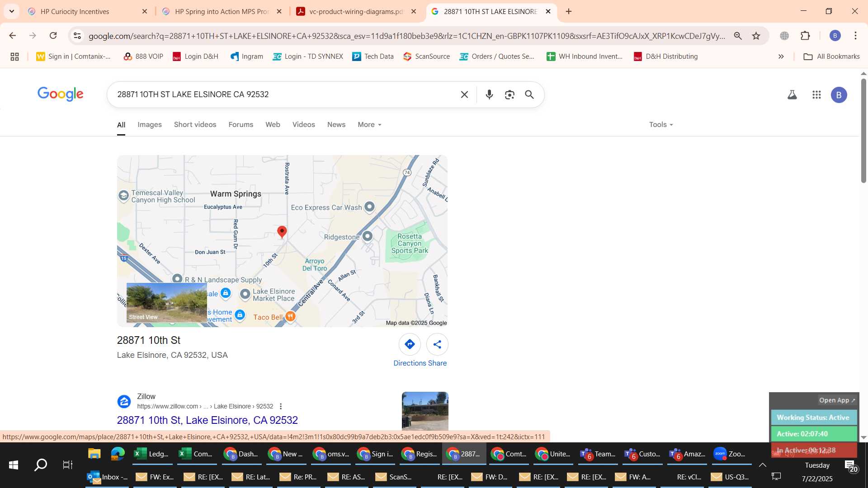This screenshot has width=868, height=488.
Task: Open the ScanSource bookmark
Action: tap(427, 56)
